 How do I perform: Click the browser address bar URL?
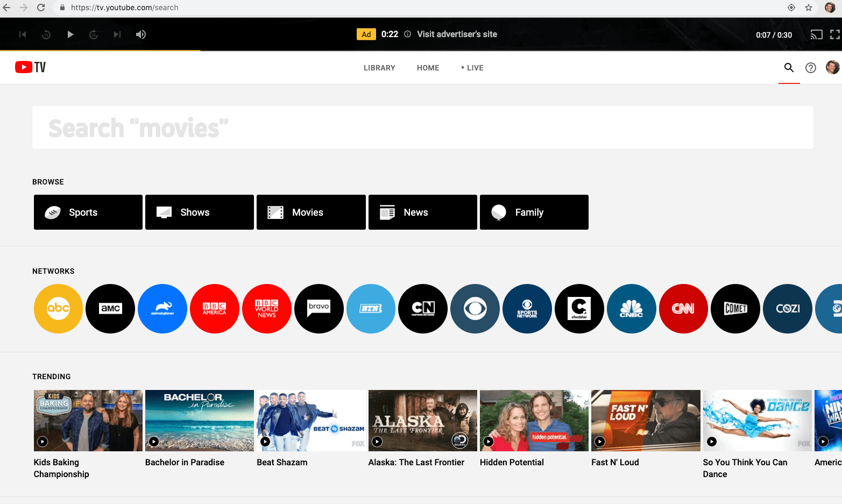(125, 8)
